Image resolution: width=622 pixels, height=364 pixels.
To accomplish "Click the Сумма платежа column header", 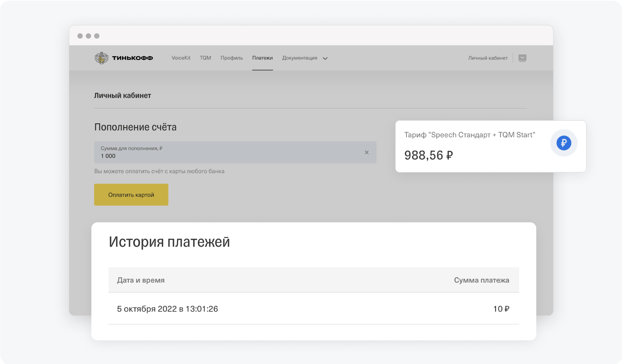I will click(x=481, y=280).
